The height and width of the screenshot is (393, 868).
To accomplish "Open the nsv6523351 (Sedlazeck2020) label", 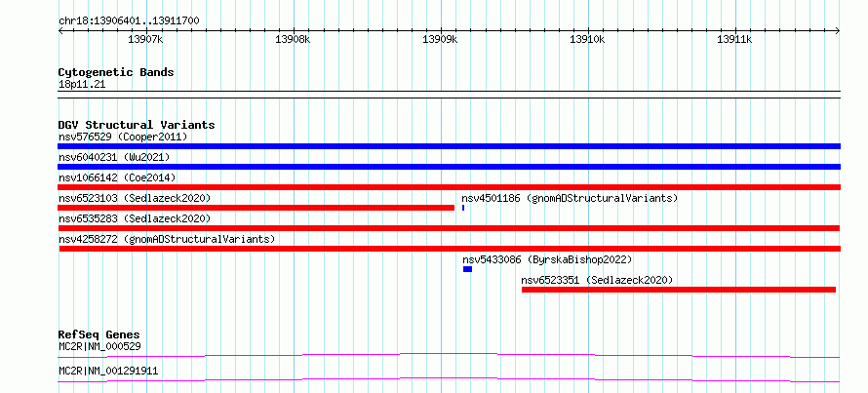I will (x=597, y=280).
